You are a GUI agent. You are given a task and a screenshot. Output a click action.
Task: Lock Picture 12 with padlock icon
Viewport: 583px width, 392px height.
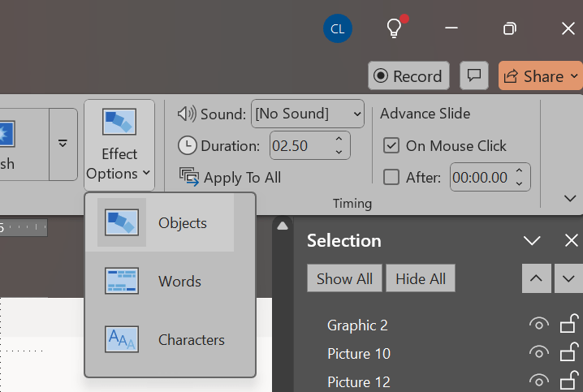569,380
